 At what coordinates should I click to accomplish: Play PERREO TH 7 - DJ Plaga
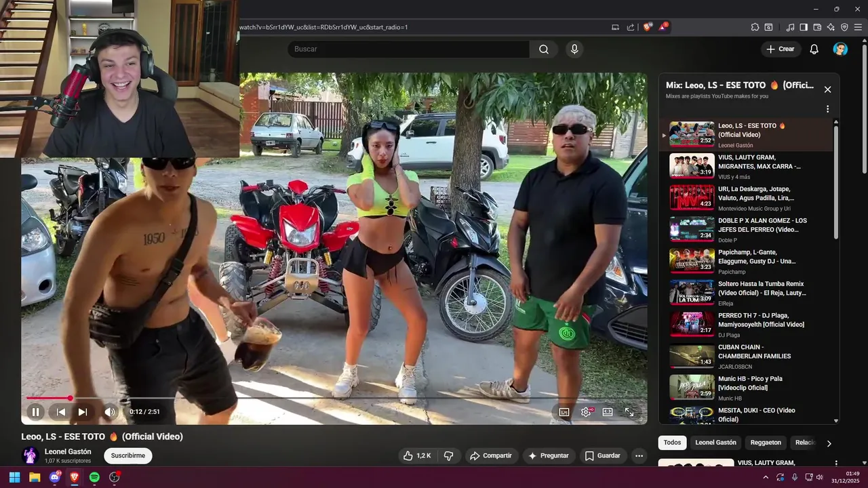[x=746, y=324]
